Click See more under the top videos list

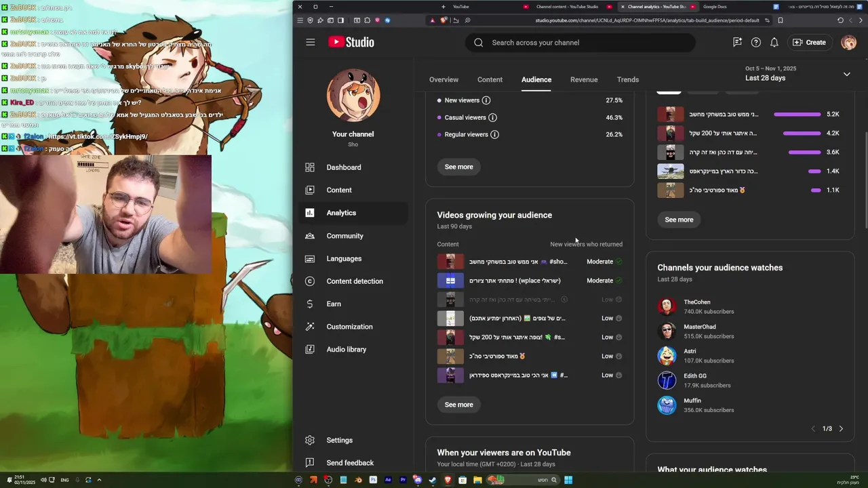(x=679, y=220)
